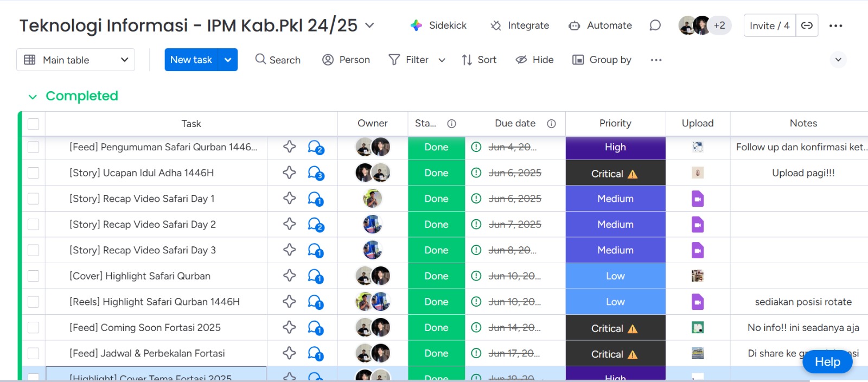Expand the New task dropdown arrow
Screen dimensions: 868x382
click(x=228, y=60)
